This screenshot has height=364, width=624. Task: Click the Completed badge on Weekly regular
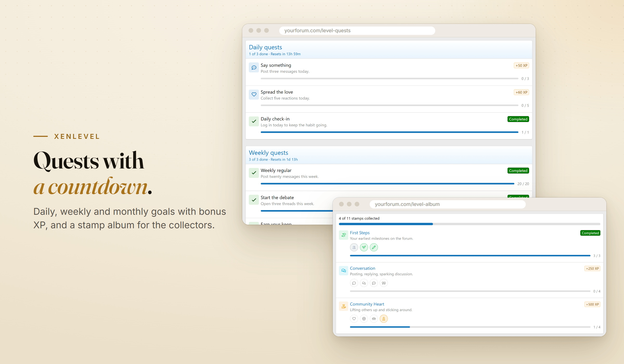coord(518,171)
